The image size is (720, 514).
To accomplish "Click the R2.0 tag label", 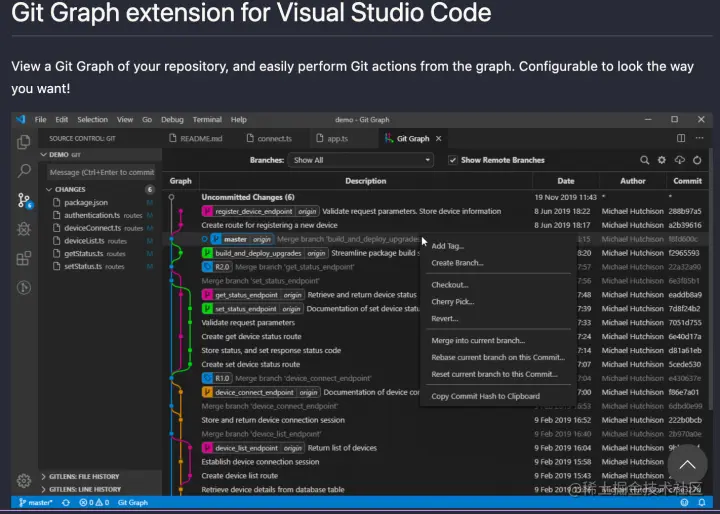I will 217,267.
